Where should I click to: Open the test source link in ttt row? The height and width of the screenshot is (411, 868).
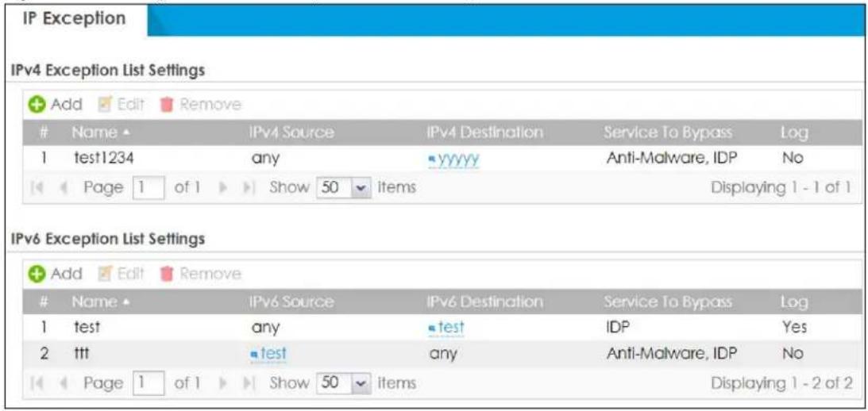coord(275,353)
